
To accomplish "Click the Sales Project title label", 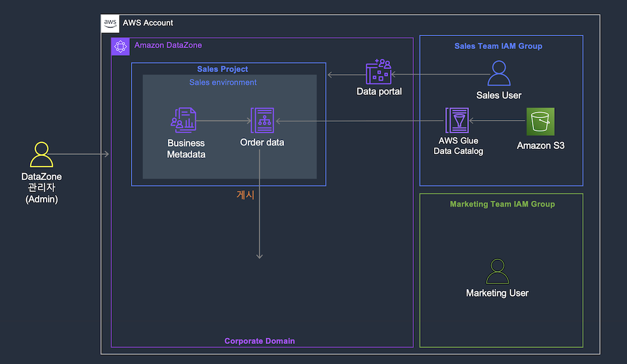I will click(222, 69).
